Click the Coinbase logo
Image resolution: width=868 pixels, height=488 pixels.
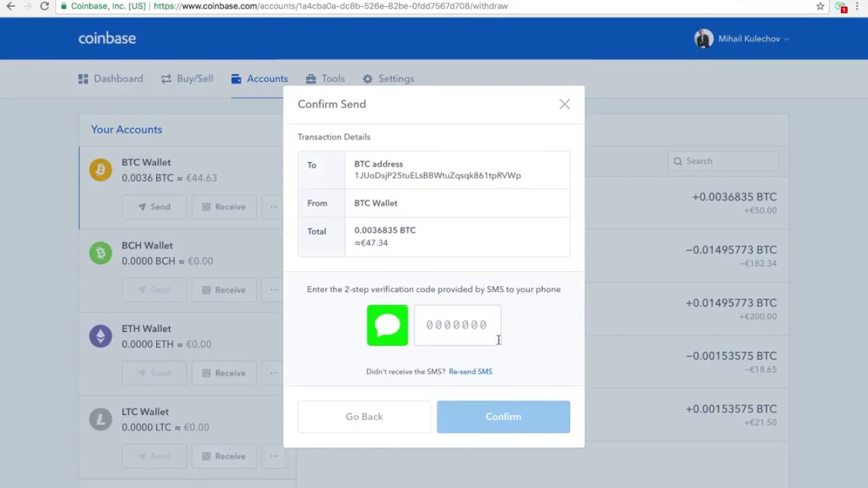107,39
